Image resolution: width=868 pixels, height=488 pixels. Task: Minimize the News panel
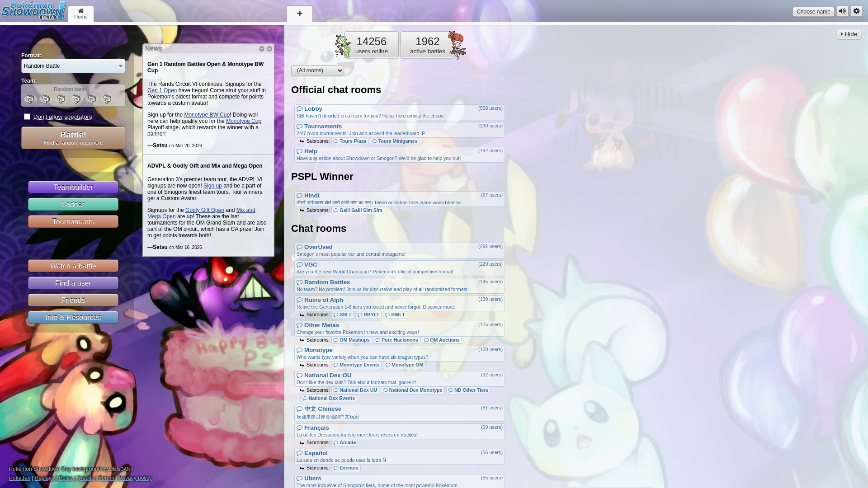click(262, 49)
